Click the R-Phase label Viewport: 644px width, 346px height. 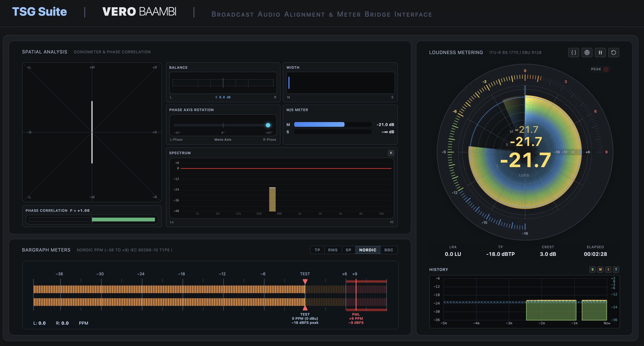(270, 140)
